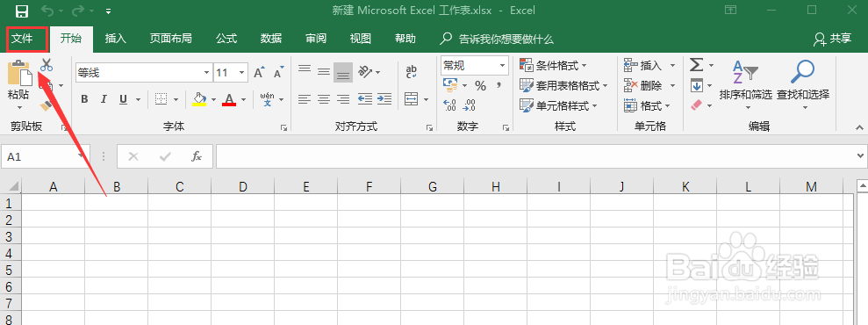Switch to the 公式 ribbon tab
Viewport: 868px width, 325px height.
[x=226, y=38]
